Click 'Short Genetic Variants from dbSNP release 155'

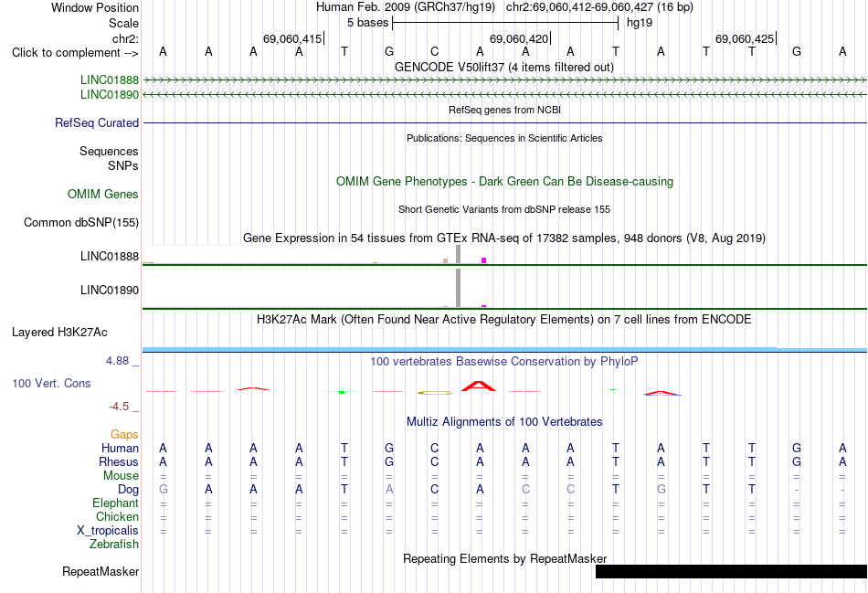coord(504,209)
